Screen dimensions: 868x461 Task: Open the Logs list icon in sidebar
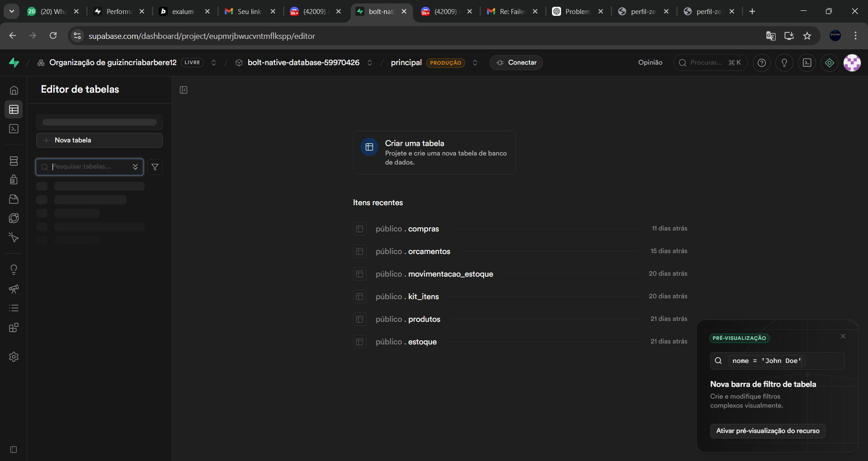pos(14,308)
